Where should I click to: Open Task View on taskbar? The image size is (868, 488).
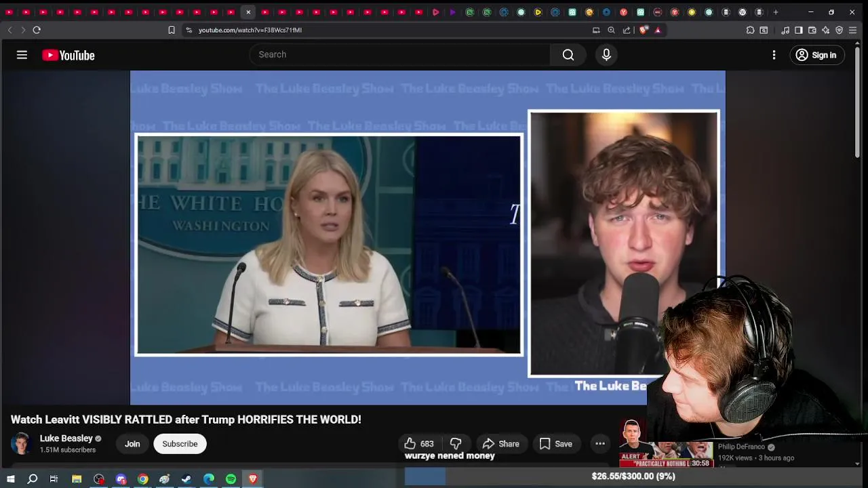54,479
